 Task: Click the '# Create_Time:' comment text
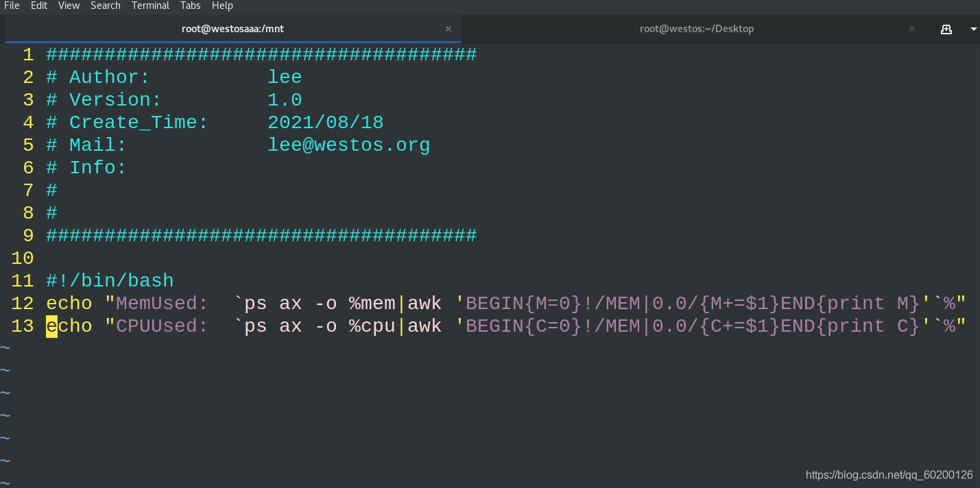pos(127,122)
